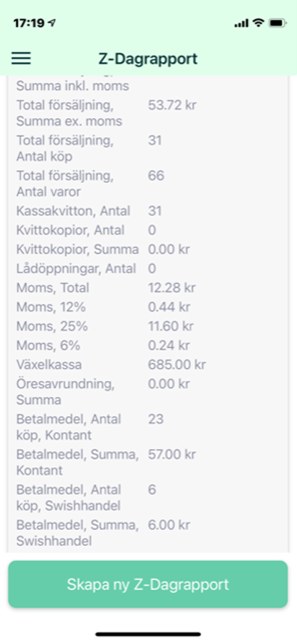Image resolution: width=297 pixels, height=644 pixels.
Task: Select the Moms, Total row label
Action: pyautogui.click(x=53, y=288)
